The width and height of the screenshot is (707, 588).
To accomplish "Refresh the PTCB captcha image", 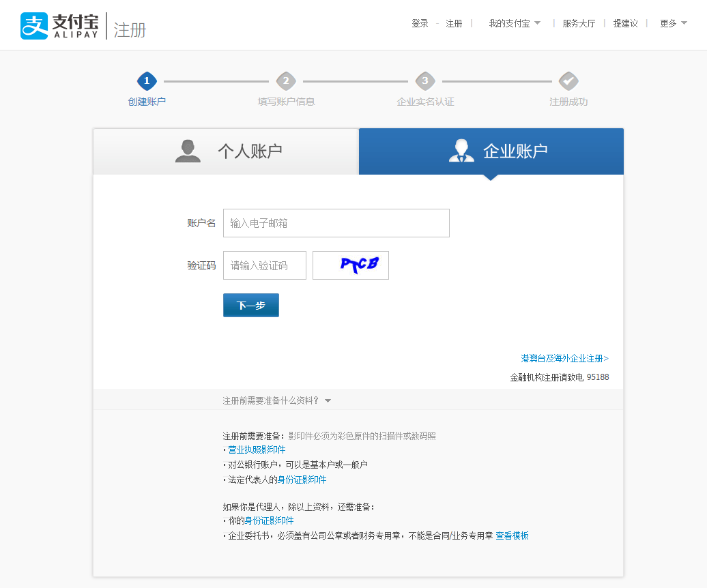I will pos(351,265).
